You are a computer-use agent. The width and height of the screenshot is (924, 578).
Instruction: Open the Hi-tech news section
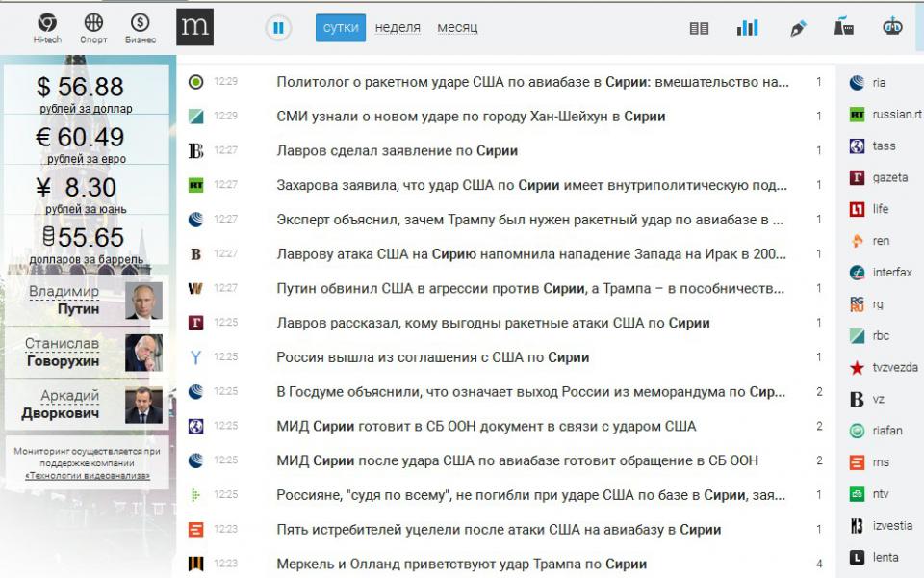tap(46, 27)
